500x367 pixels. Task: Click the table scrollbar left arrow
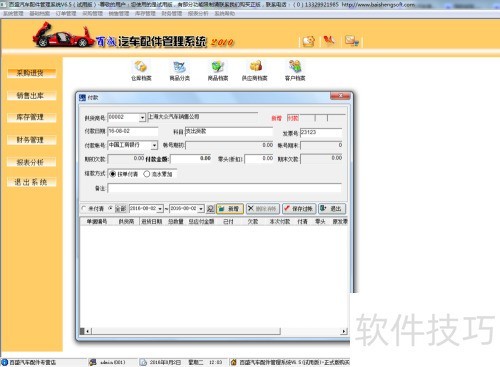point(88,331)
